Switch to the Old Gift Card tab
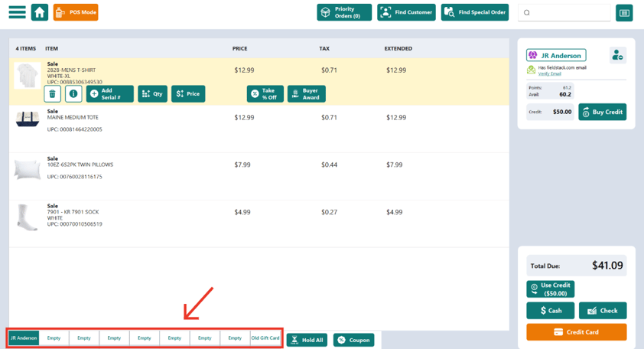644x349 pixels. pyautogui.click(x=265, y=338)
